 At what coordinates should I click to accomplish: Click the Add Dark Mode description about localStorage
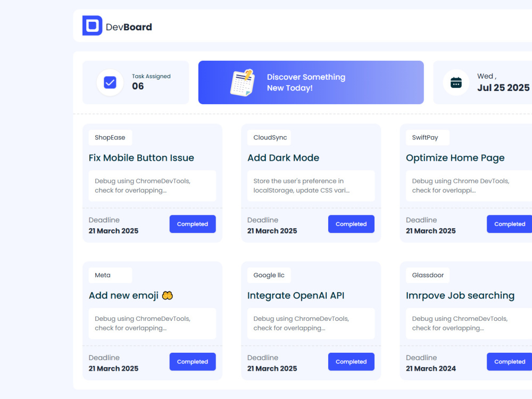[x=311, y=186]
